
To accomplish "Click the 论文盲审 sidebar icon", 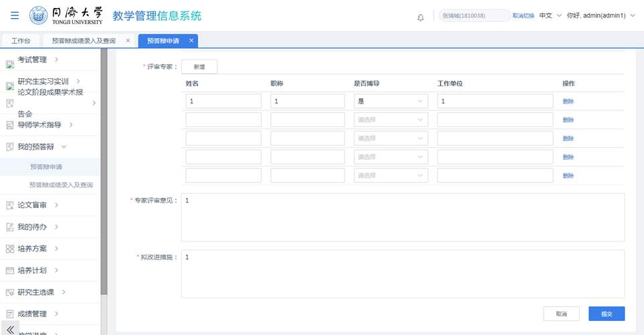I will coord(10,205).
